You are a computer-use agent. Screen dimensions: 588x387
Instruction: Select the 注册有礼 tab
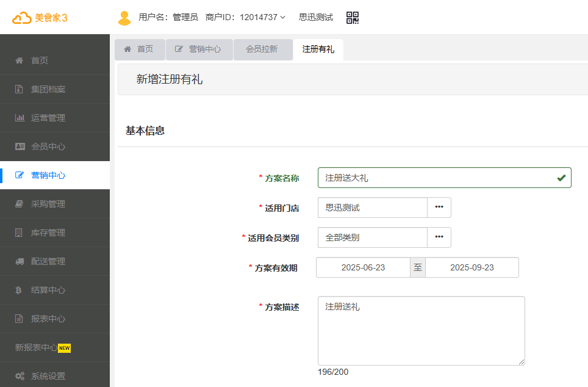[318, 49]
